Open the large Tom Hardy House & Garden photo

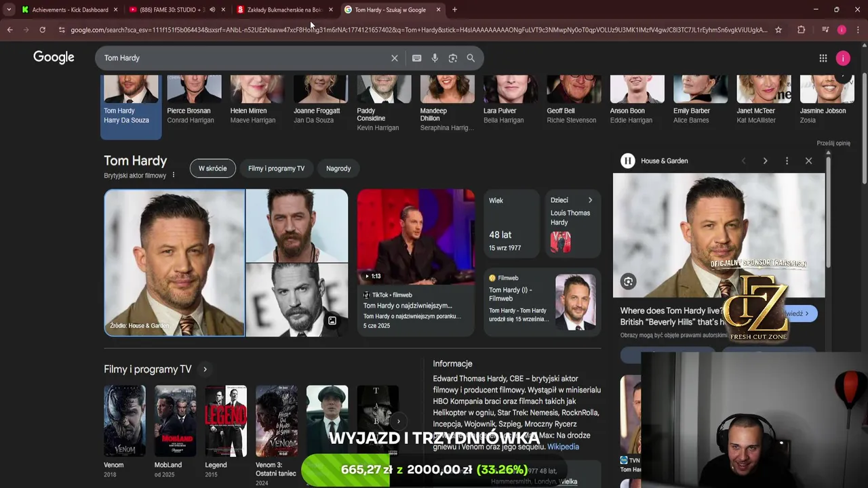(174, 263)
